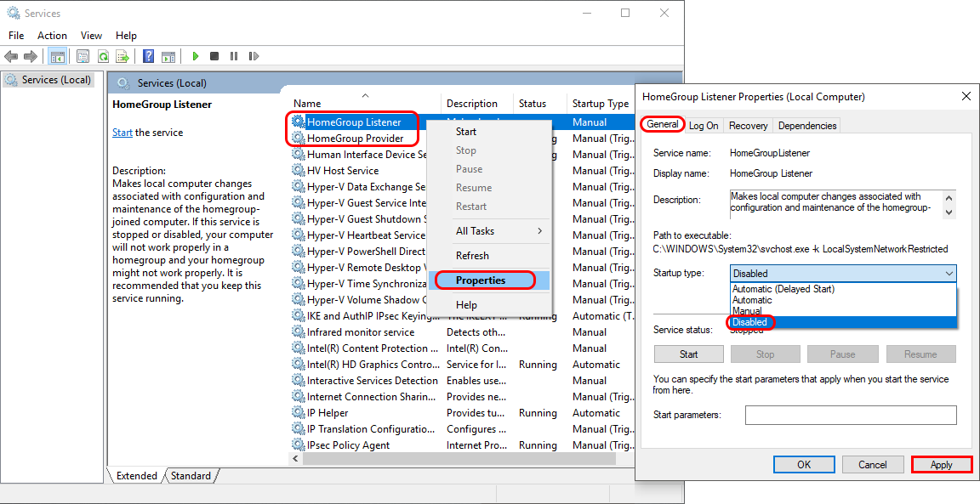The height and width of the screenshot is (504, 980).
Task: Click the Export List toolbar icon
Action: pyautogui.click(x=122, y=56)
